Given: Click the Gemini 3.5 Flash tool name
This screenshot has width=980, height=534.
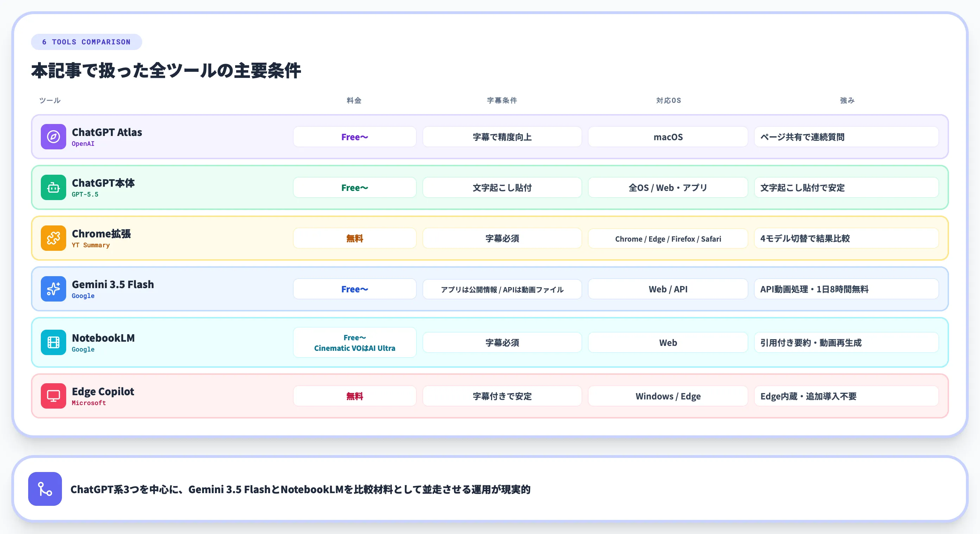Looking at the screenshot, I should click(113, 284).
